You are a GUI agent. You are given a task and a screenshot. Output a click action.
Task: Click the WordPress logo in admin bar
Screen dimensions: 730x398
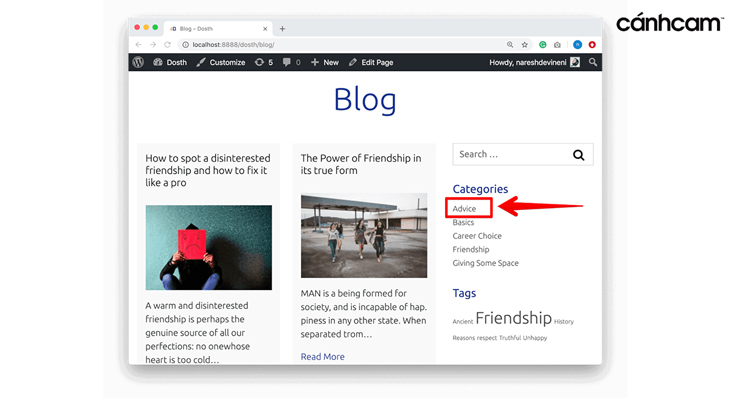point(138,62)
